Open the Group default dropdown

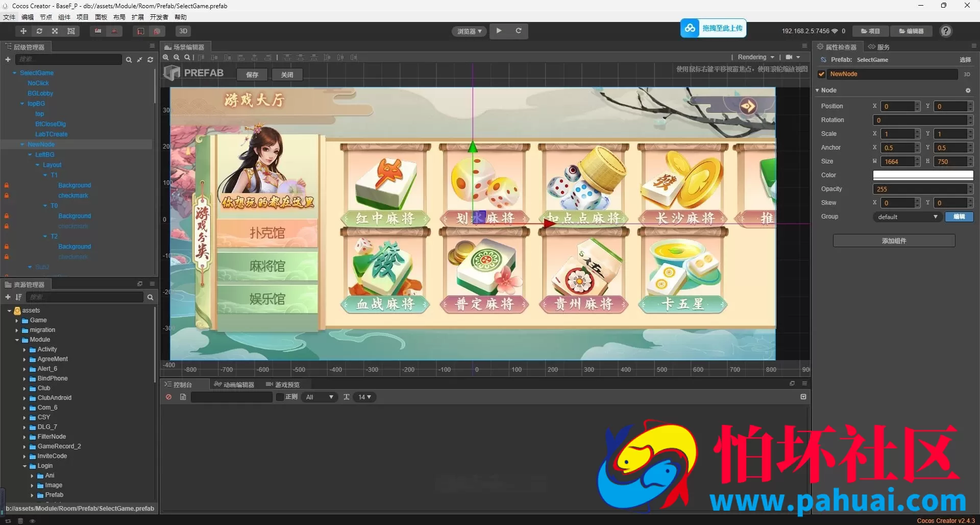(907, 217)
